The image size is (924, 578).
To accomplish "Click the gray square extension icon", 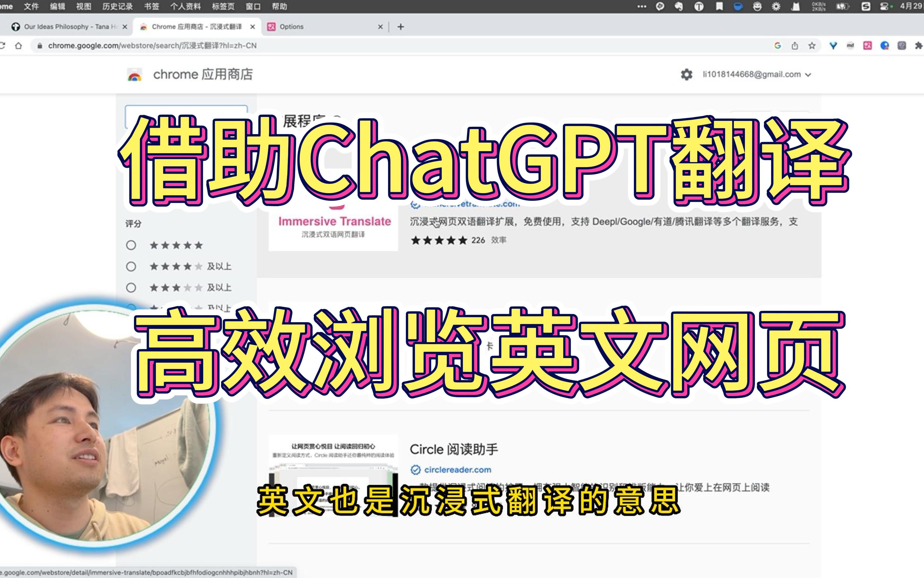I will [x=902, y=46].
